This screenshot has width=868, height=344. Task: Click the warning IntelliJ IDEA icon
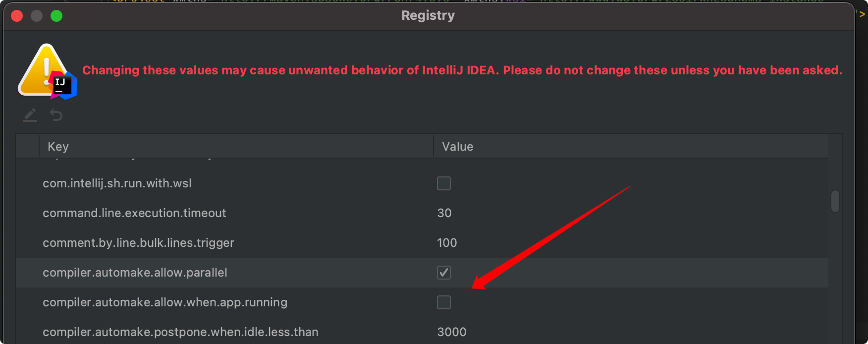47,71
